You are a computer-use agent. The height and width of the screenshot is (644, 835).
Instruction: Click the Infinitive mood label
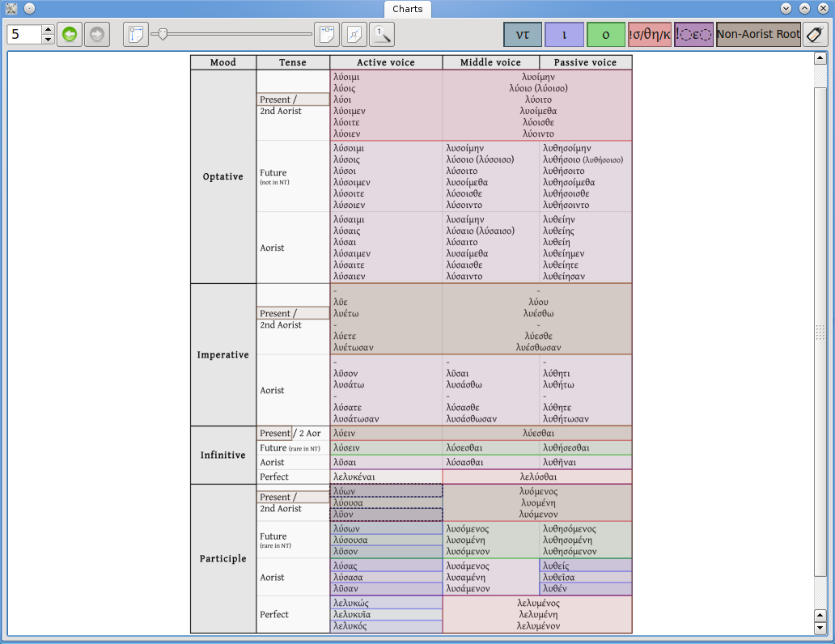tap(223, 455)
